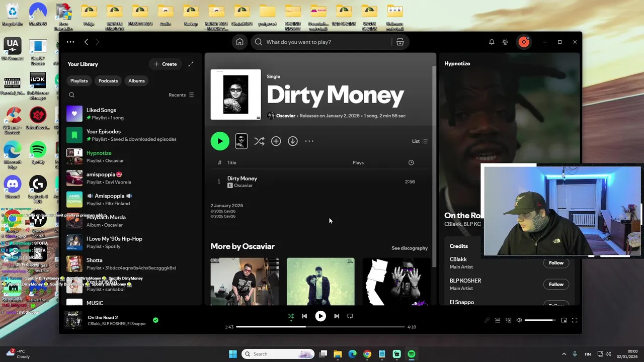The height and width of the screenshot is (362, 644).
Task: Follow CBlakk in Credits
Action: pos(556,263)
